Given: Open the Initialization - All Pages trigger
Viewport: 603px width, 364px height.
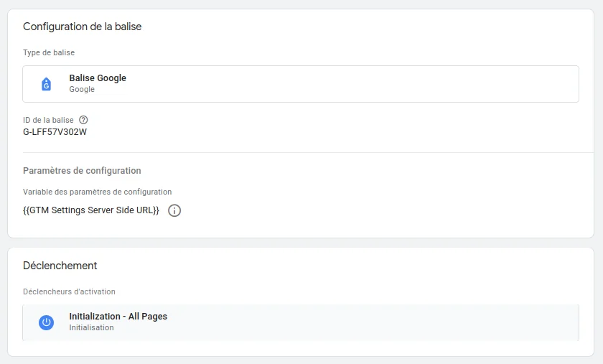Looking at the screenshot, I should tap(118, 317).
